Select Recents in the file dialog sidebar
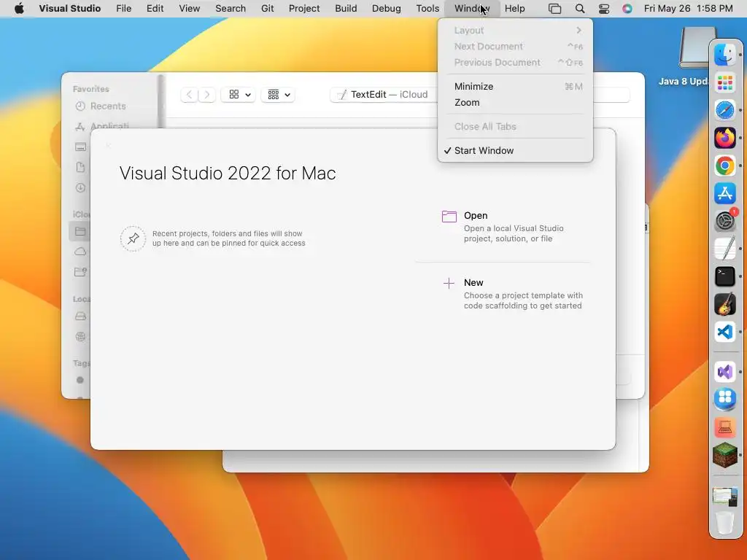Viewport: 747px width, 560px height. pyautogui.click(x=108, y=106)
